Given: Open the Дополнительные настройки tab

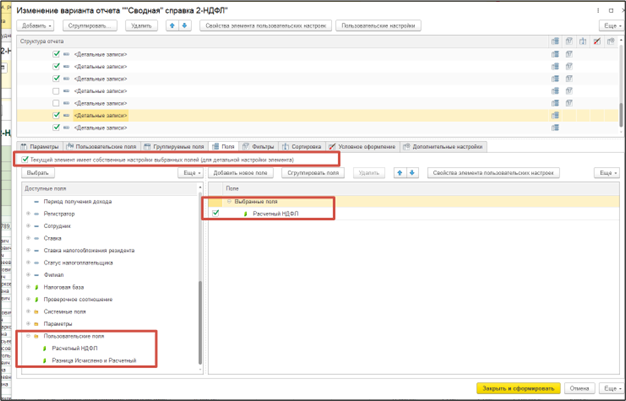Looking at the screenshot, I should coord(443,147).
